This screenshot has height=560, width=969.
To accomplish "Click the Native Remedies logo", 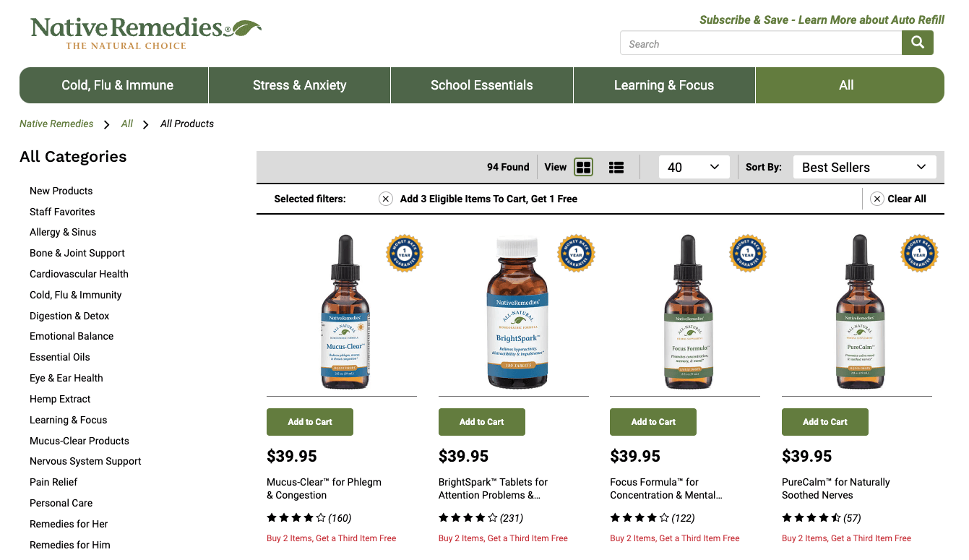I will pyautogui.click(x=145, y=33).
